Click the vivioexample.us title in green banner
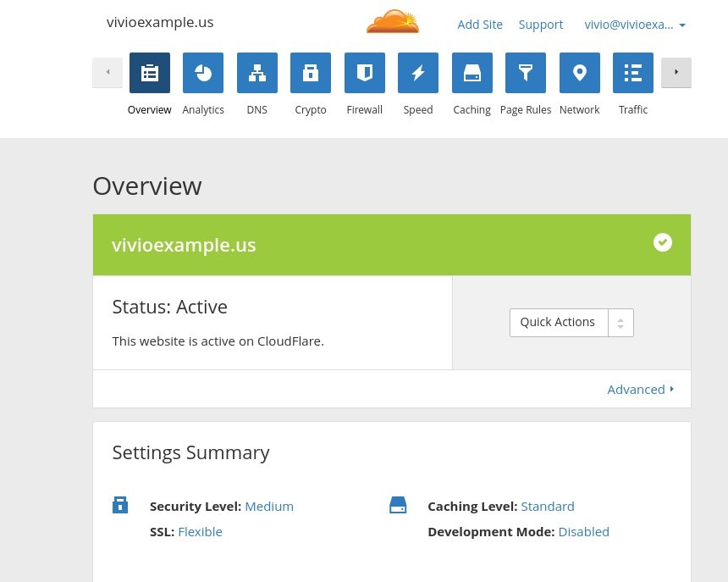Image resolution: width=728 pixels, height=582 pixels. point(184,245)
